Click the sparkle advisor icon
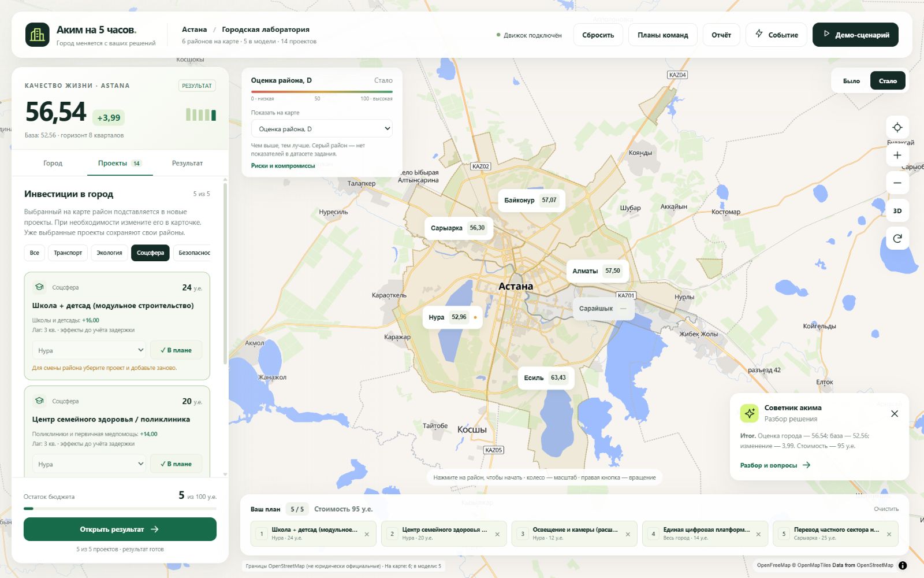The height and width of the screenshot is (578, 924). click(x=750, y=413)
